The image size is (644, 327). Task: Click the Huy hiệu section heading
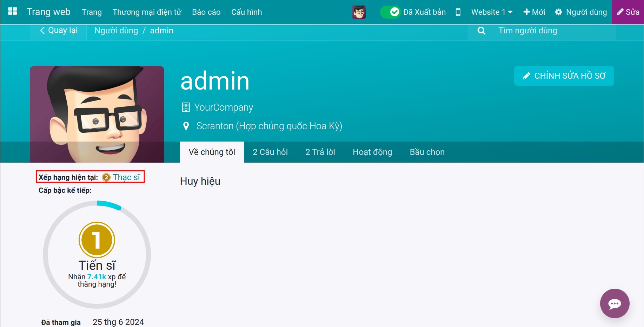200,181
